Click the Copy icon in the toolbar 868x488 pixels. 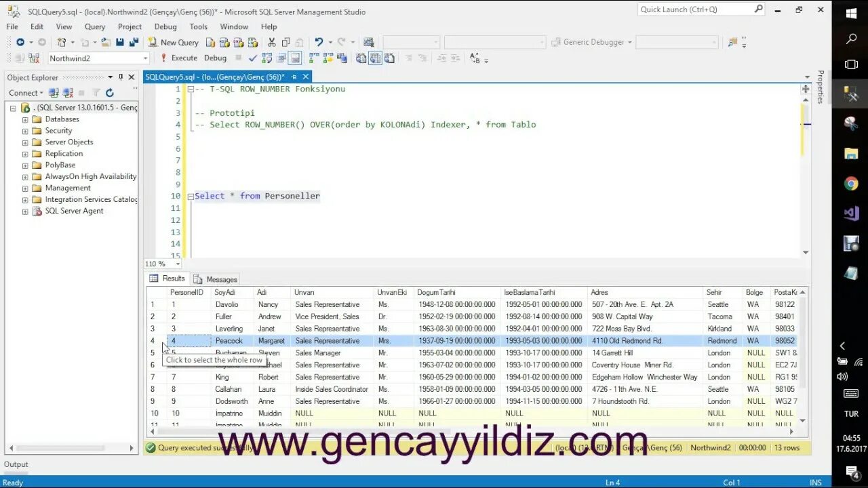(286, 42)
